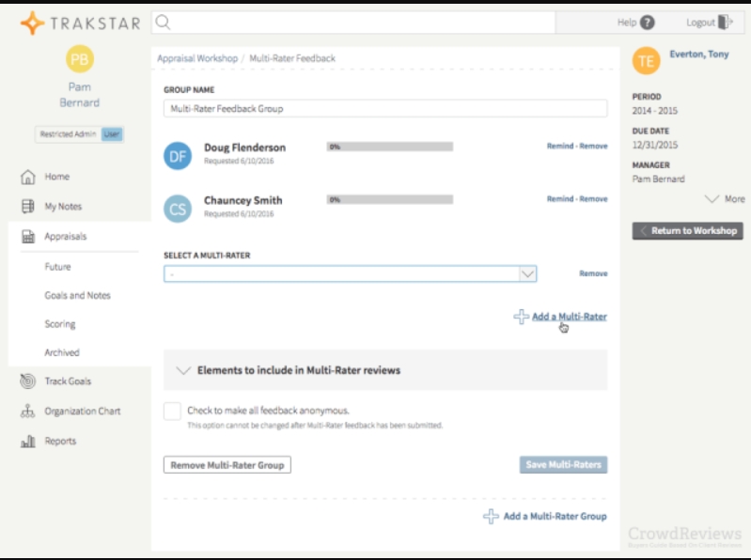Open the Help question mark icon

(x=648, y=23)
